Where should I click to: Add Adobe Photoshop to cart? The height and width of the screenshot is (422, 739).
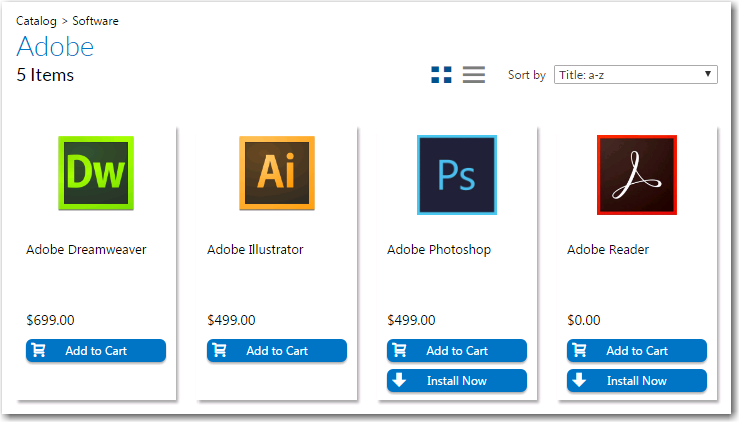tap(457, 351)
